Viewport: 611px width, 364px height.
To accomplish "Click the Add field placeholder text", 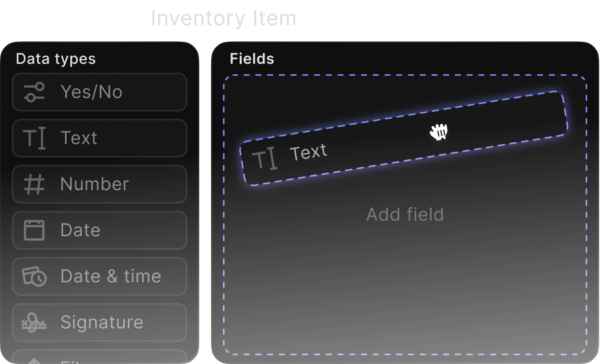I will pyautogui.click(x=405, y=215).
